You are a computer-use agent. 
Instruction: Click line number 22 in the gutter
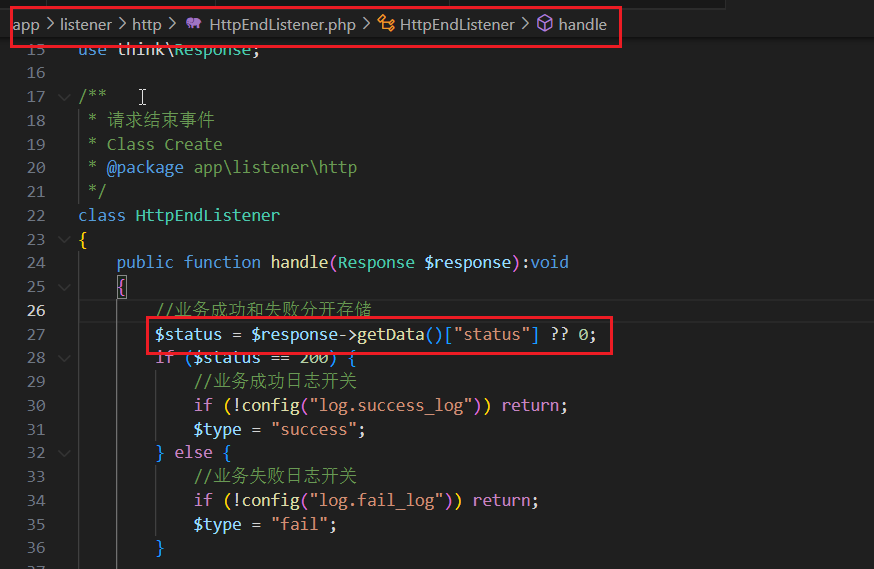36,216
